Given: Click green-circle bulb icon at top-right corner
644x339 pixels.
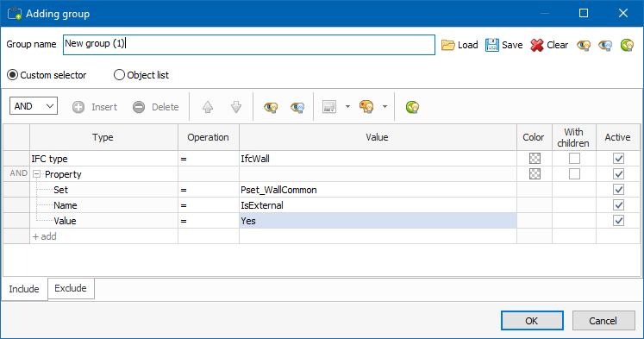Looking at the screenshot, I should [x=627, y=45].
